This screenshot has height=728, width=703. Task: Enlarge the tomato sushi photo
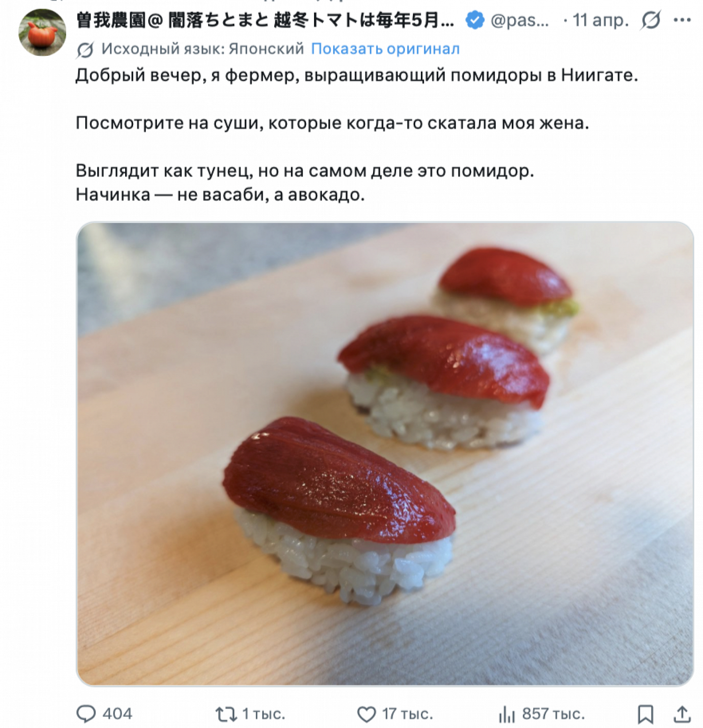[384, 453]
